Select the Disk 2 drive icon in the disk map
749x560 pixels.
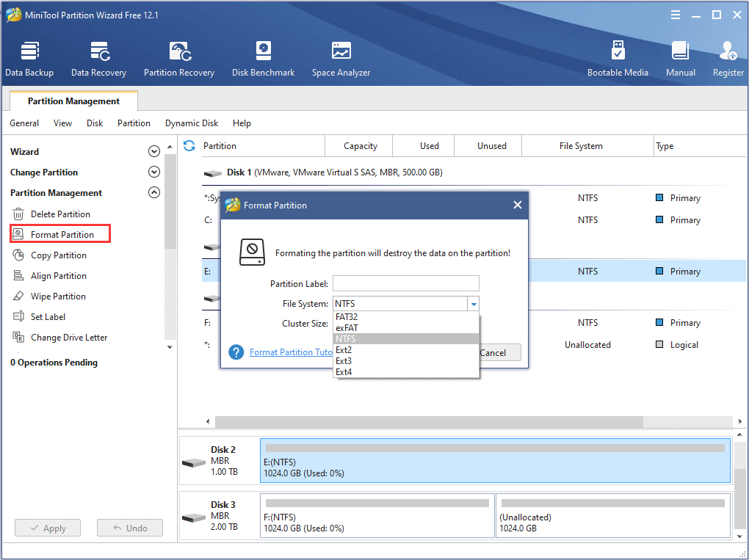[x=193, y=462]
